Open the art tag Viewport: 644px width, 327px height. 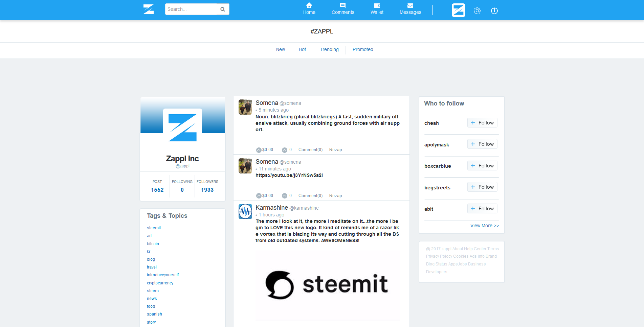tap(149, 236)
